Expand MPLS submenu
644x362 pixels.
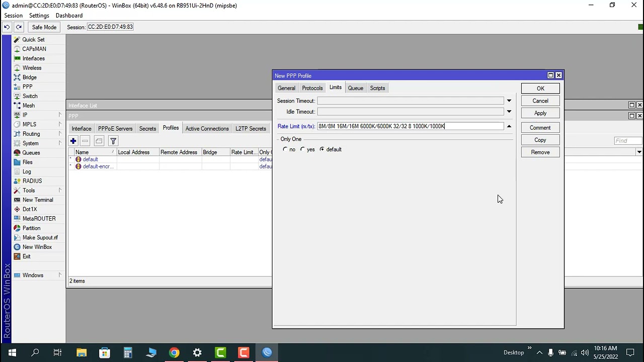pos(60,124)
